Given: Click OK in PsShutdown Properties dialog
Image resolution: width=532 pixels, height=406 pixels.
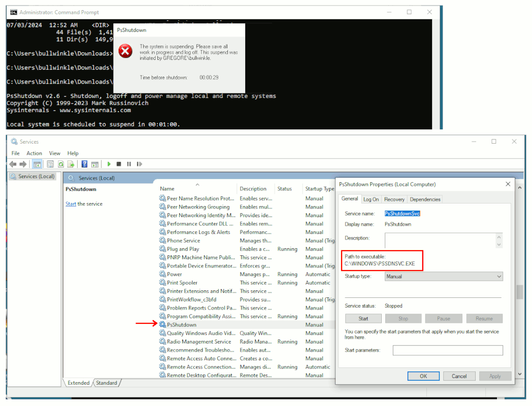Looking at the screenshot, I should (x=423, y=376).
